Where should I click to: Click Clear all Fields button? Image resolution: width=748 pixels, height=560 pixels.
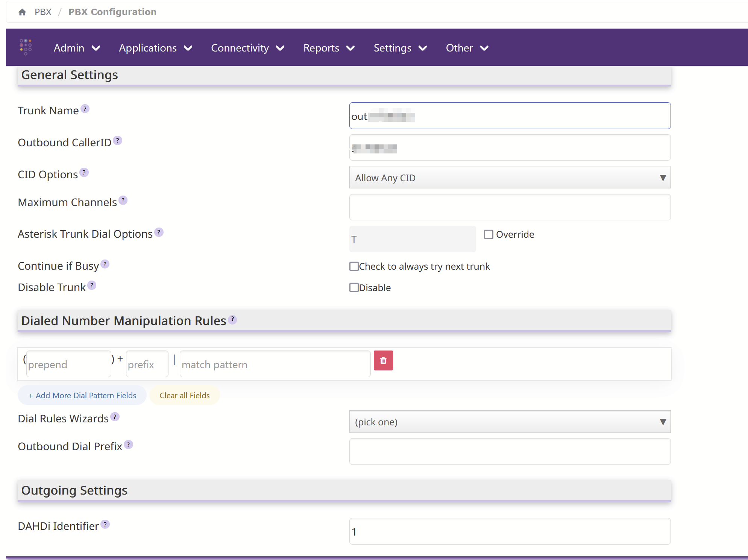pos(184,395)
